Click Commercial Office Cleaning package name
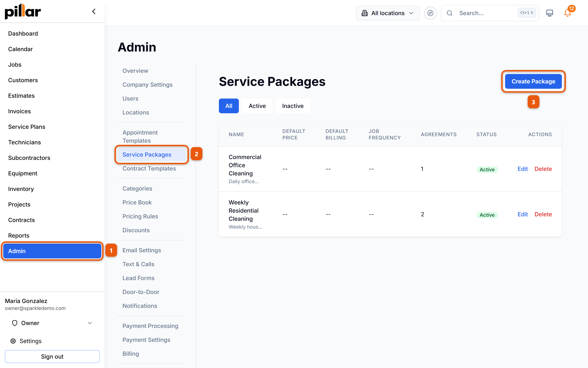 click(245, 165)
